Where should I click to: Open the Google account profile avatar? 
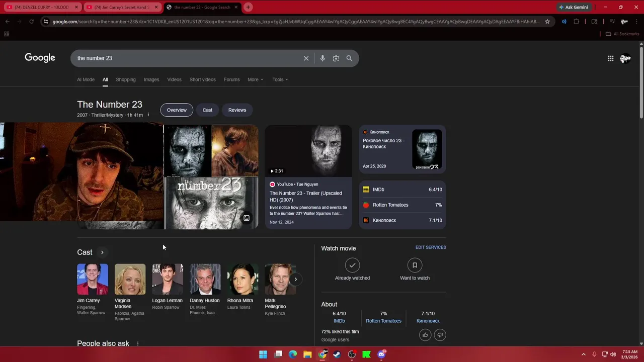625,58
